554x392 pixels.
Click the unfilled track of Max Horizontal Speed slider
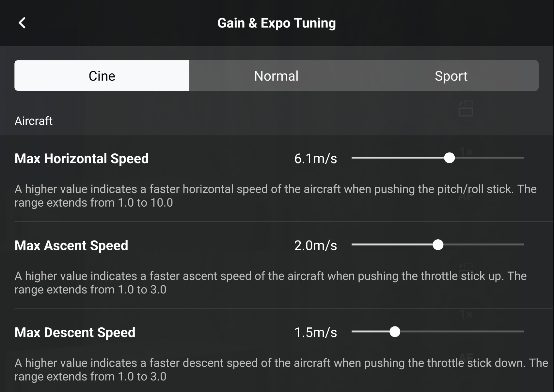tap(490, 158)
